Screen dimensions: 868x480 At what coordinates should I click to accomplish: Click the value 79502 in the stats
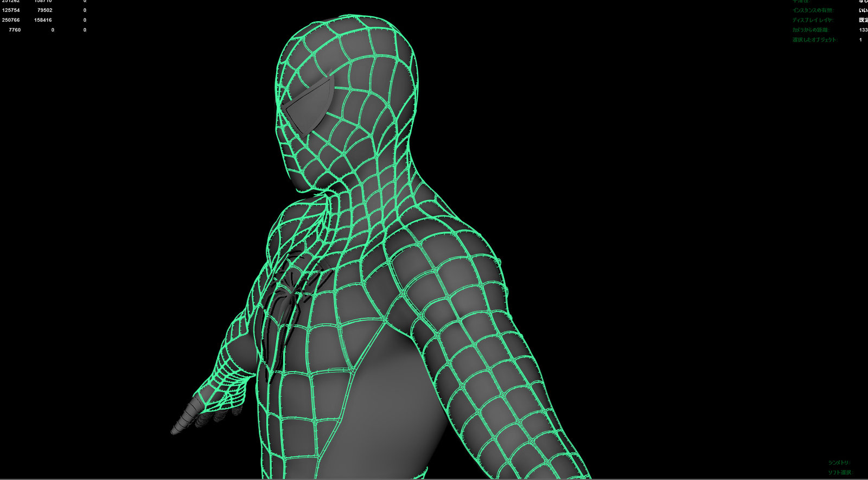pyautogui.click(x=44, y=10)
